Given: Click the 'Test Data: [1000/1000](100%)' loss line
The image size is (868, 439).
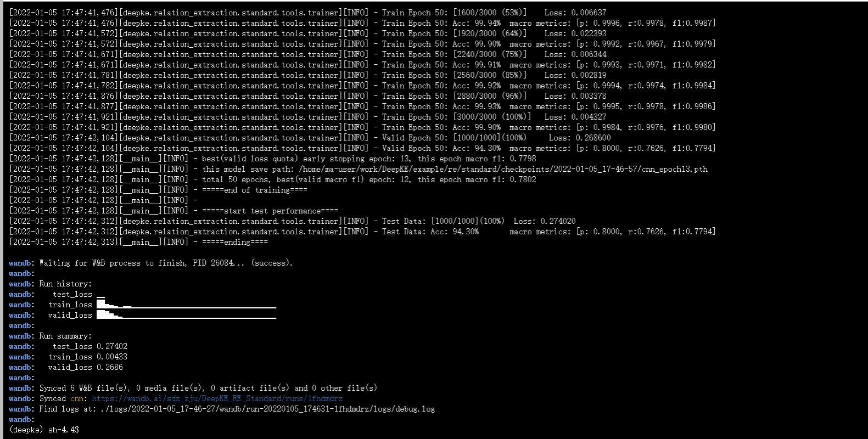Looking at the screenshot, I should click(292, 221).
